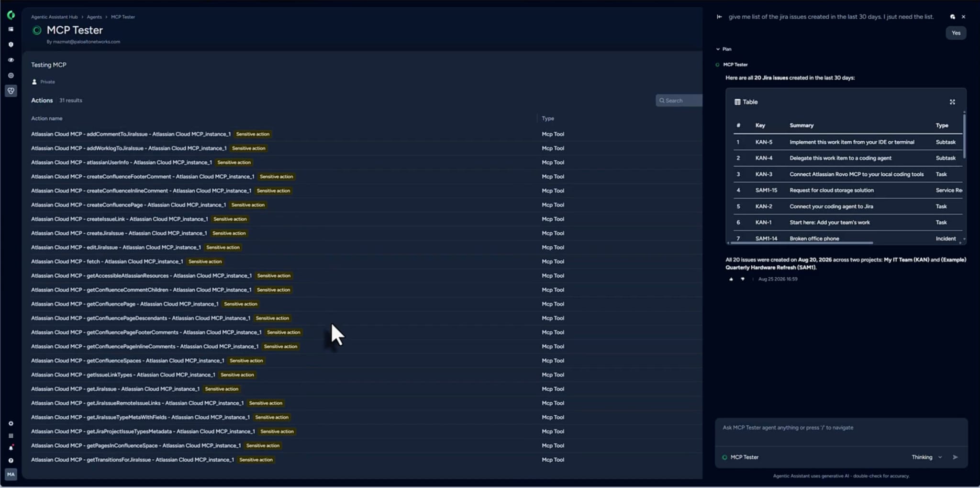Click KAN-5 key in results table
This screenshot has height=488, width=980.
point(764,142)
